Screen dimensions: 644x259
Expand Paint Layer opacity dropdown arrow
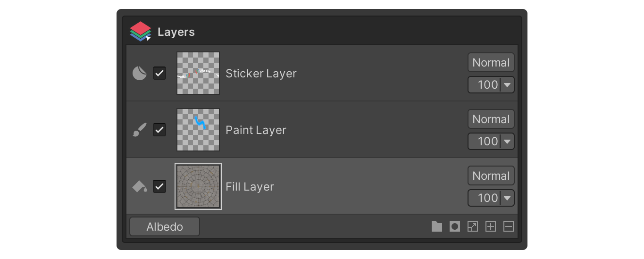click(x=507, y=142)
